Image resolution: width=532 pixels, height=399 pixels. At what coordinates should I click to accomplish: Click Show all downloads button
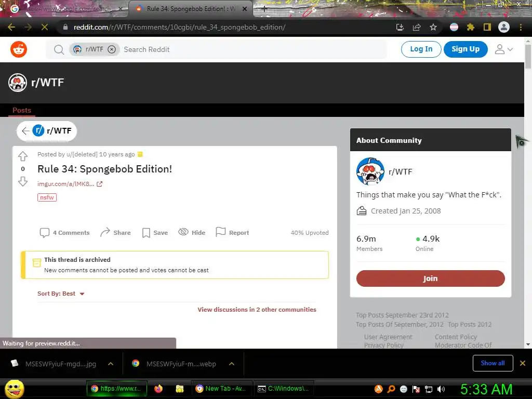[493, 363]
